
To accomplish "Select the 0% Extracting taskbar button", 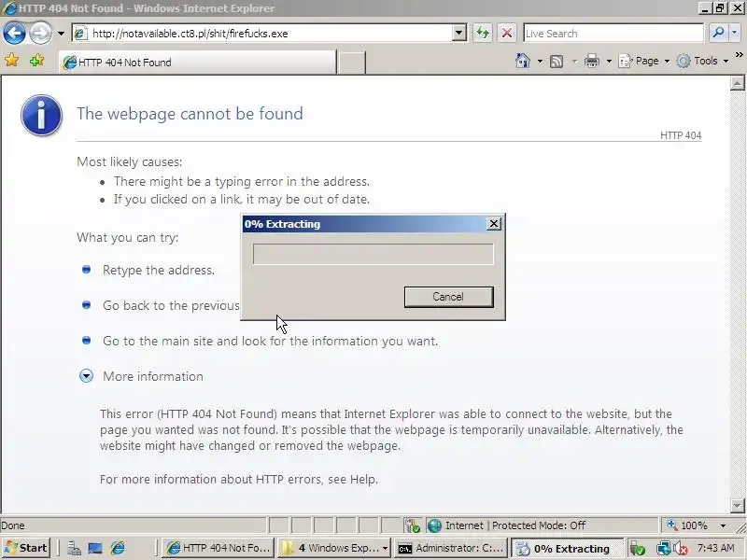I will pyautogui.click(x=567, y=549).
